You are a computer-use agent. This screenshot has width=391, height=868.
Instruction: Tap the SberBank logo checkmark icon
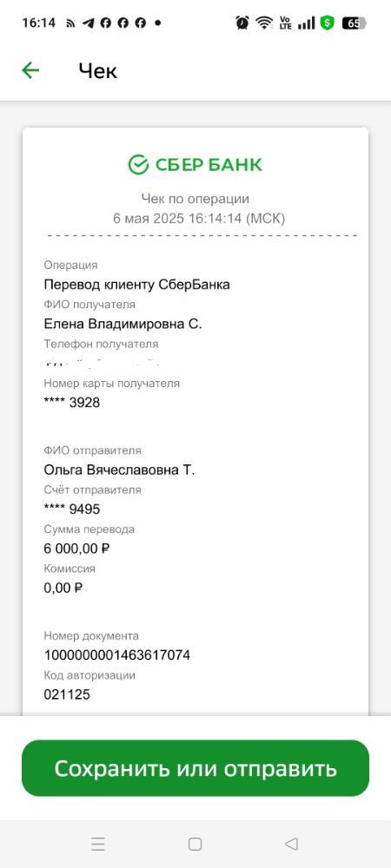coord(138,164)
